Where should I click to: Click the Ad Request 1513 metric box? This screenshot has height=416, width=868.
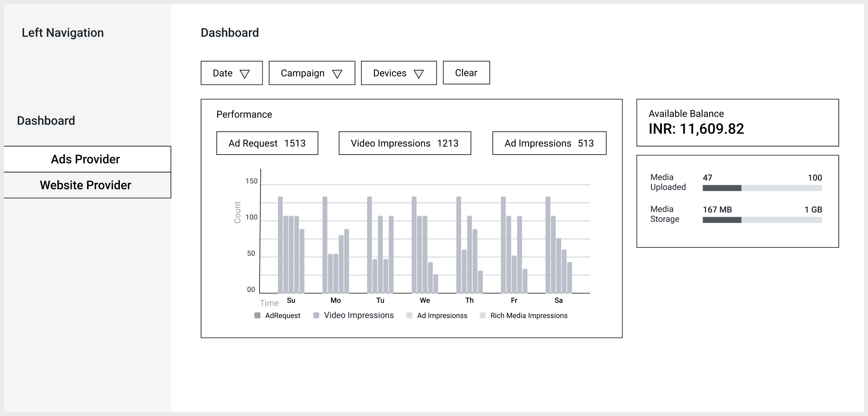coord(267,143)
